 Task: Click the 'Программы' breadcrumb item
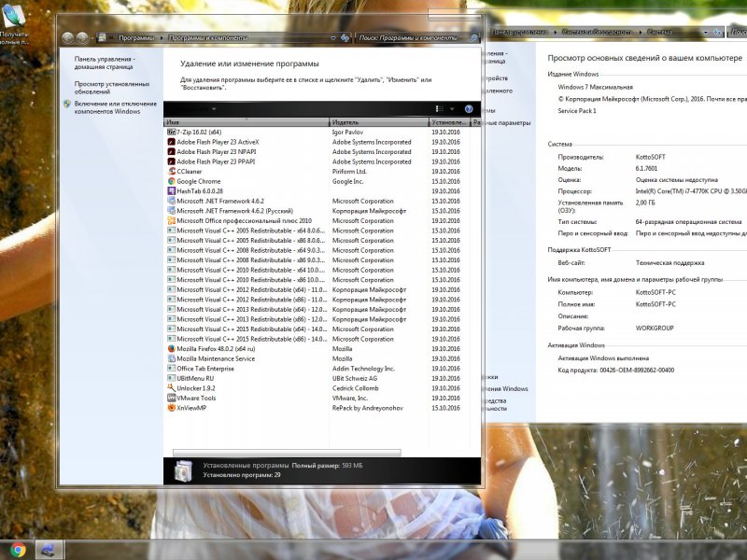[x=136, y=37]
